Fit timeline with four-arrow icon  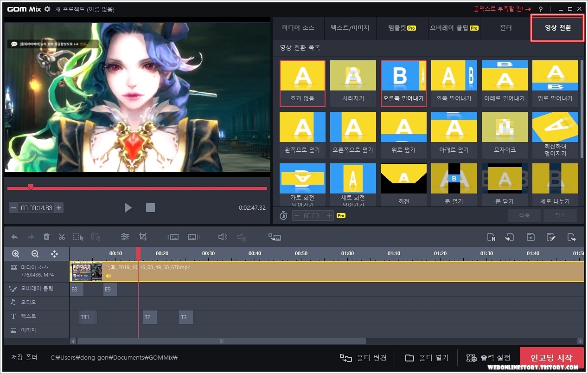(54, 254)
